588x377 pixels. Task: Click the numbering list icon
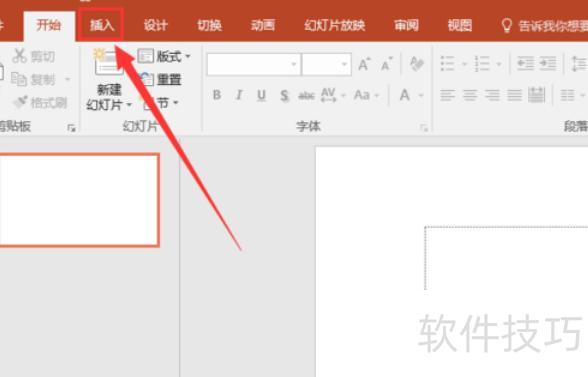tap(482, 64)
